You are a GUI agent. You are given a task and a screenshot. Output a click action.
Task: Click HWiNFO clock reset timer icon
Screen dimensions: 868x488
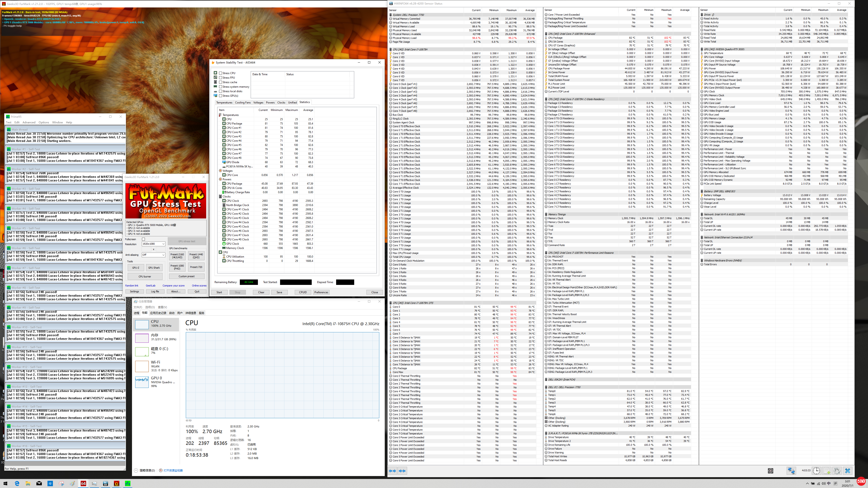click(816, 471)
